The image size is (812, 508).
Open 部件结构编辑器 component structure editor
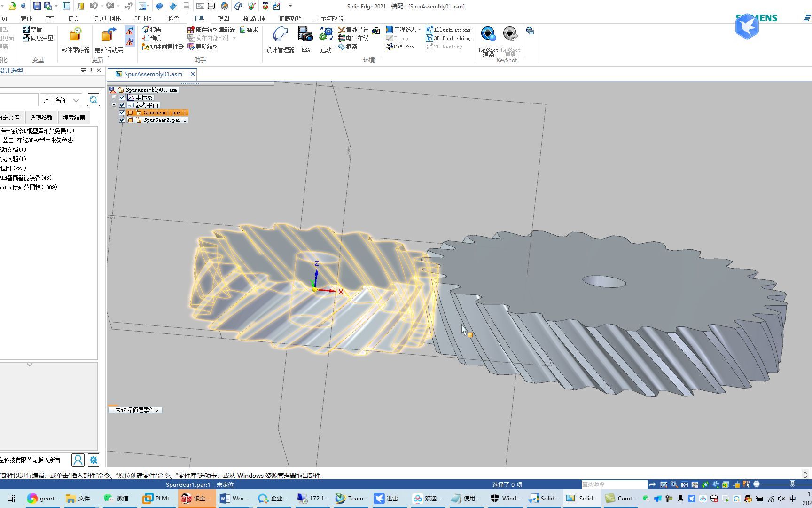coord(211,30)
